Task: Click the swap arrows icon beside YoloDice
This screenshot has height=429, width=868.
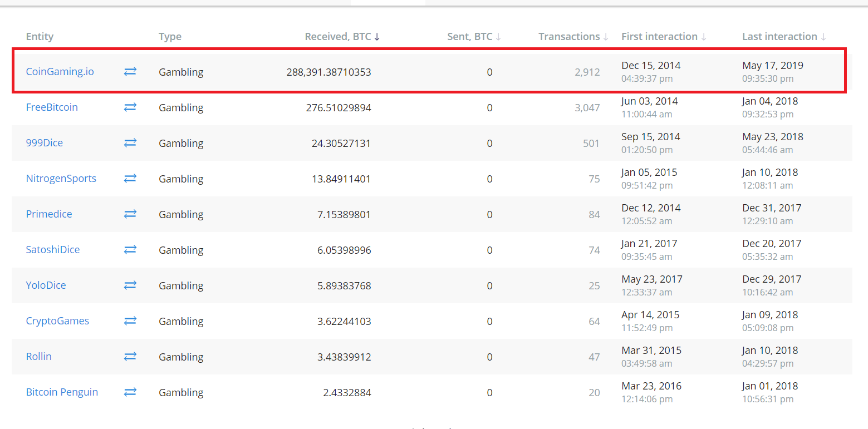Action: pyautogui.click(x=130, y=285)
